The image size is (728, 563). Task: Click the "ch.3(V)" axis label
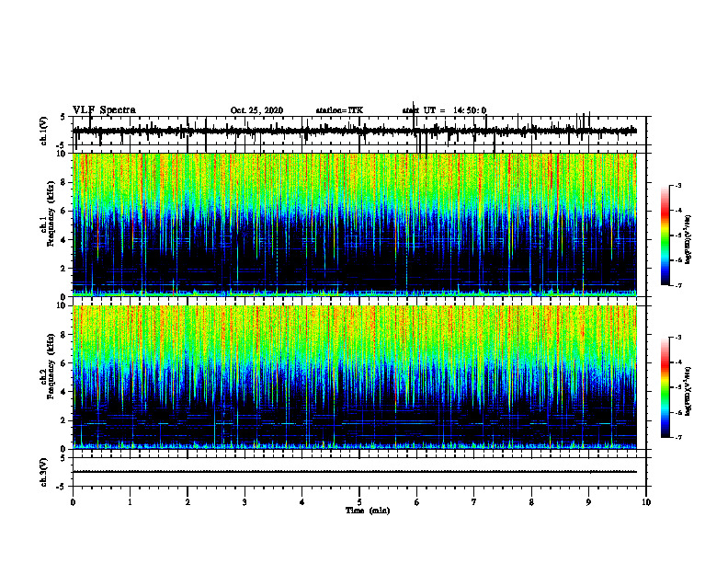tap(44, 473)
